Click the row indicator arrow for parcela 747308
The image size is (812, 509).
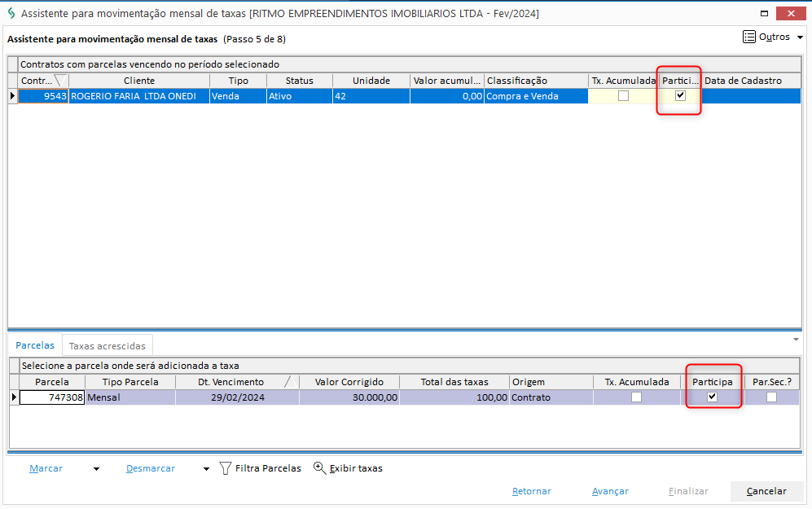(x=13, y=397)
